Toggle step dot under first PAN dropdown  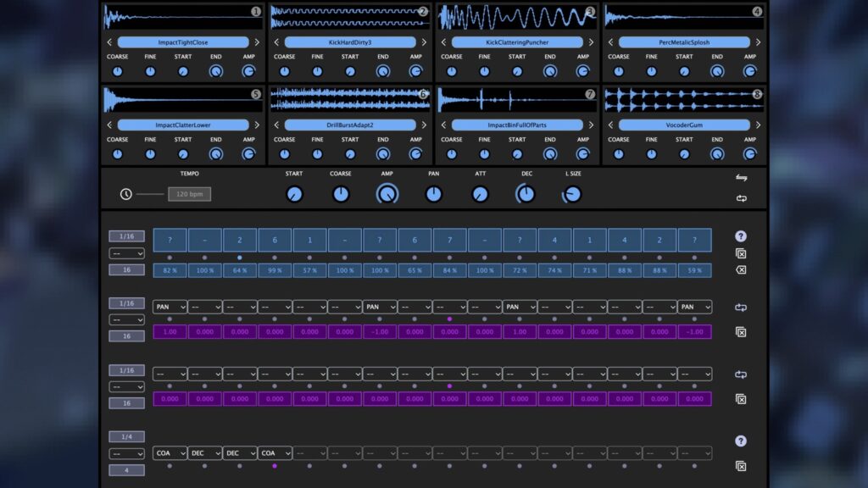pyautogui.click(x=170, y=319)
